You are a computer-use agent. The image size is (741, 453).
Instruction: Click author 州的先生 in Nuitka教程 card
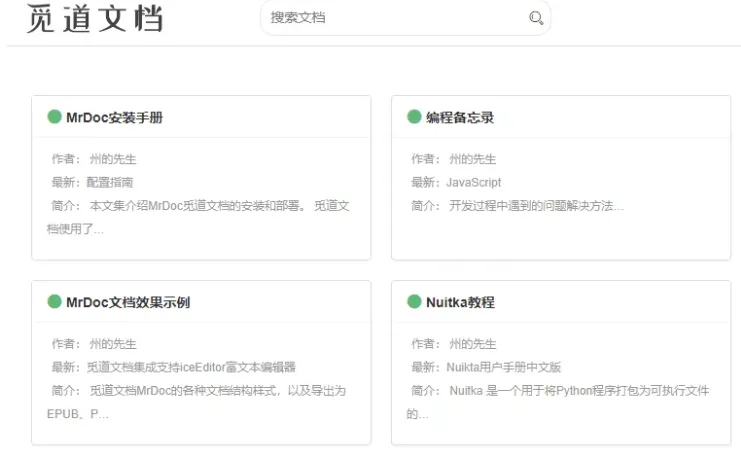point(473,344)
